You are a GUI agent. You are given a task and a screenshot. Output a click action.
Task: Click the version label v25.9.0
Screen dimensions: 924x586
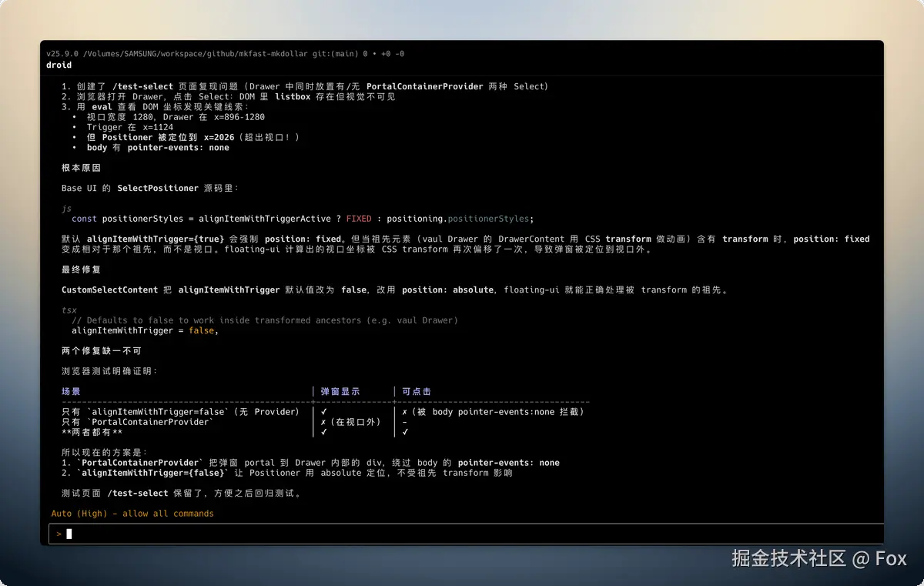[x=62, y=54]
